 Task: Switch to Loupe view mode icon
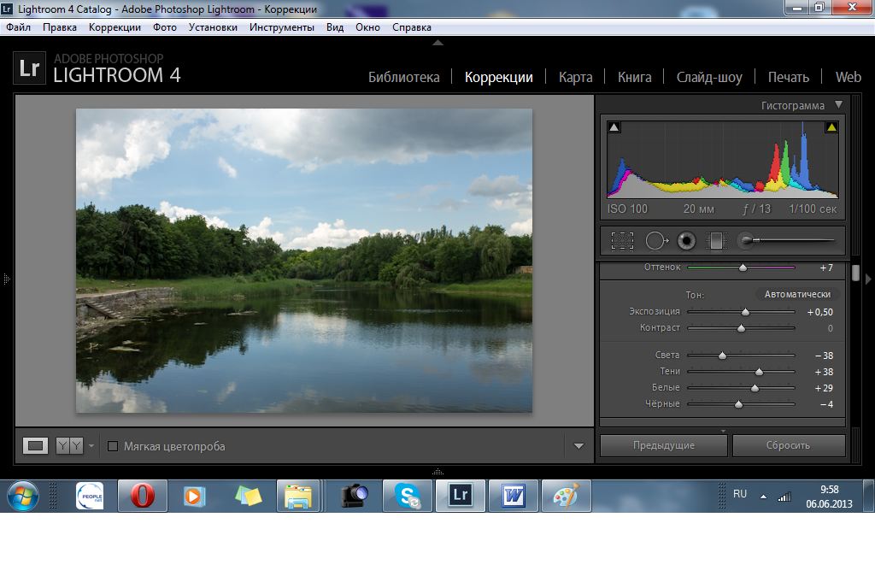point(35,445)
